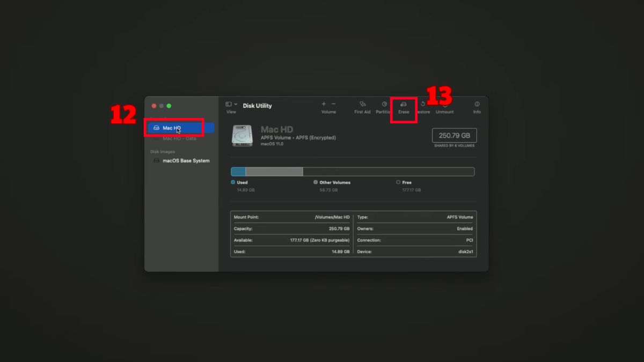This screenshot has width=644, height=362.
Task: Click the Connection PCI value
Action: tap(470, 240)
